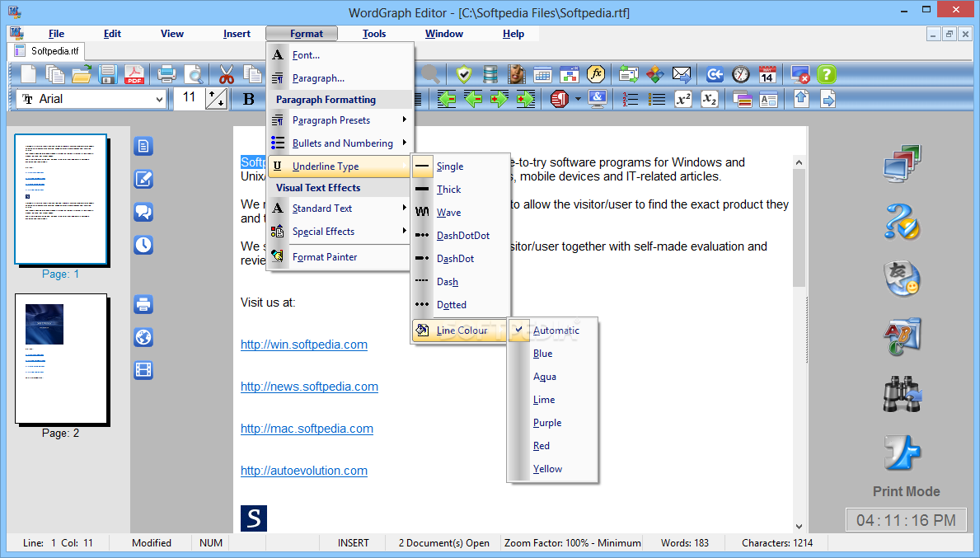Screen dimensions: 980x558
Task: Click the picture film portrait icon
Action: point(516,75)
